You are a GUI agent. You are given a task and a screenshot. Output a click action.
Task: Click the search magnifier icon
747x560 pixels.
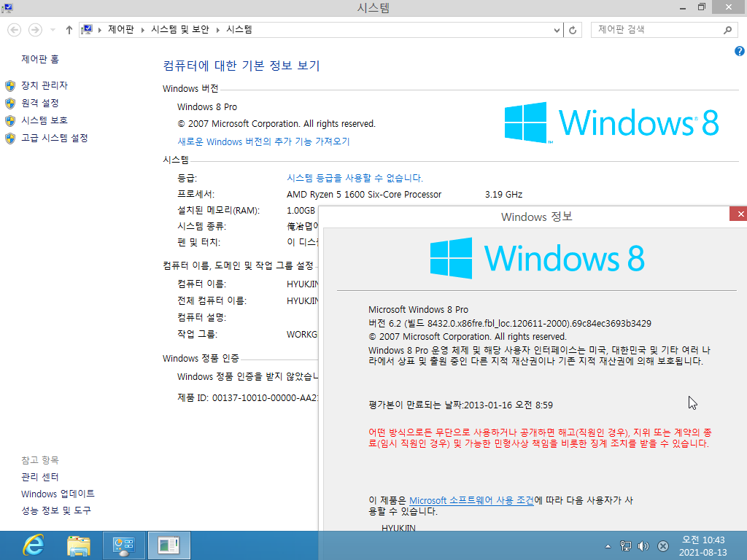pos(727,30)
